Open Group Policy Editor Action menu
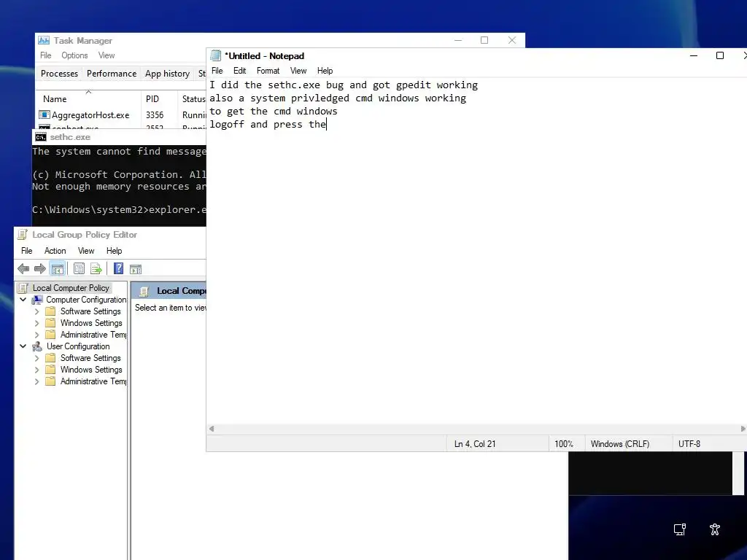Viewport: 747px width, 560px height. pyautogui.click(x=55, y=251)
